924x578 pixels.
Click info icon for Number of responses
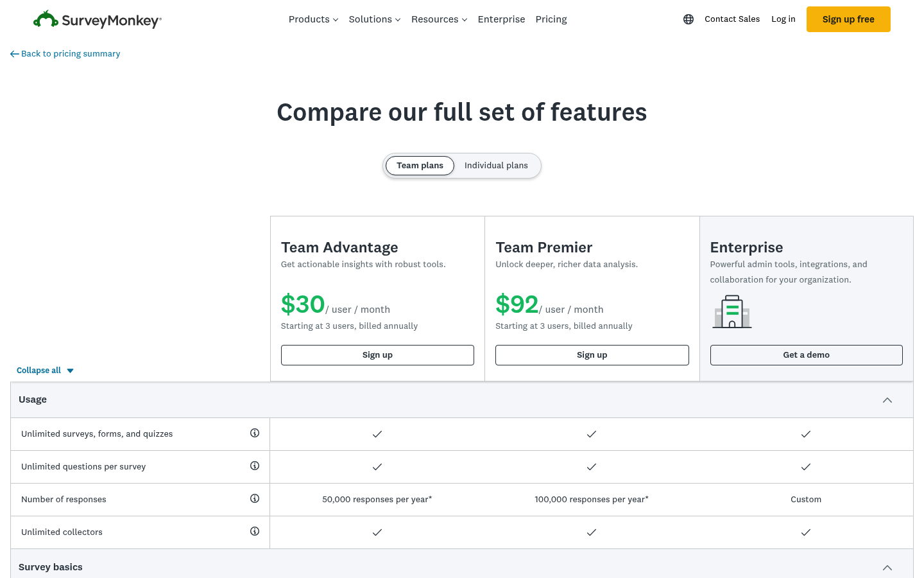(x=255, y=498)
